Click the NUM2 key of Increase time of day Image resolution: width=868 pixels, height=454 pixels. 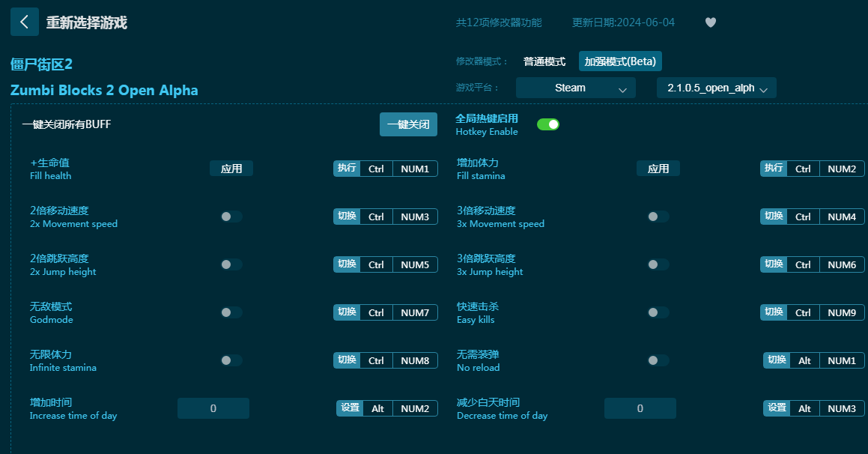[415, 408]
